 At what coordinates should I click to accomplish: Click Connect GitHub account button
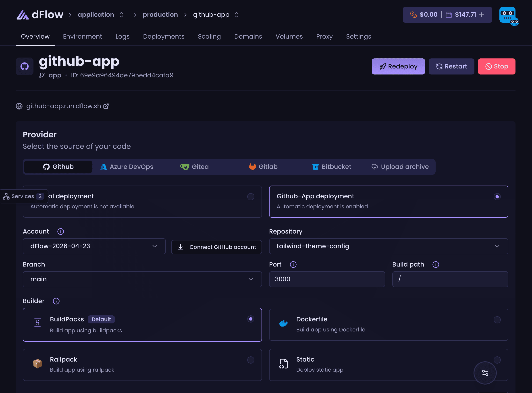point(216,247)
